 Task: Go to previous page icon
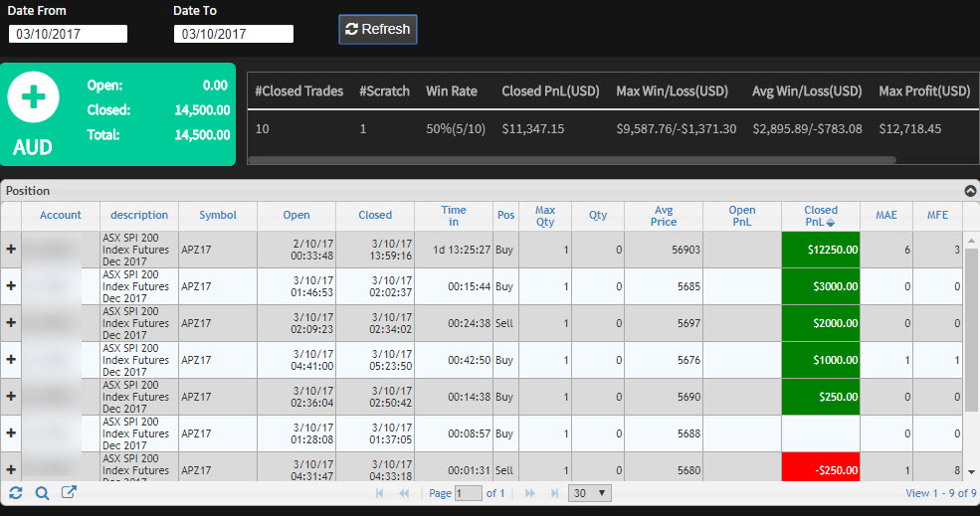404,493
